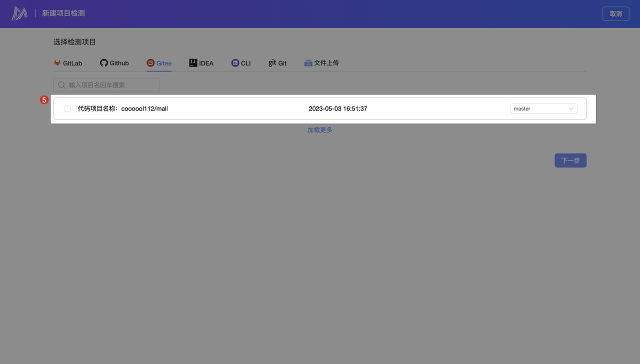Click the 文件上传 file upload icon
This screenshot has height=364, width=640.
point(308,63)
